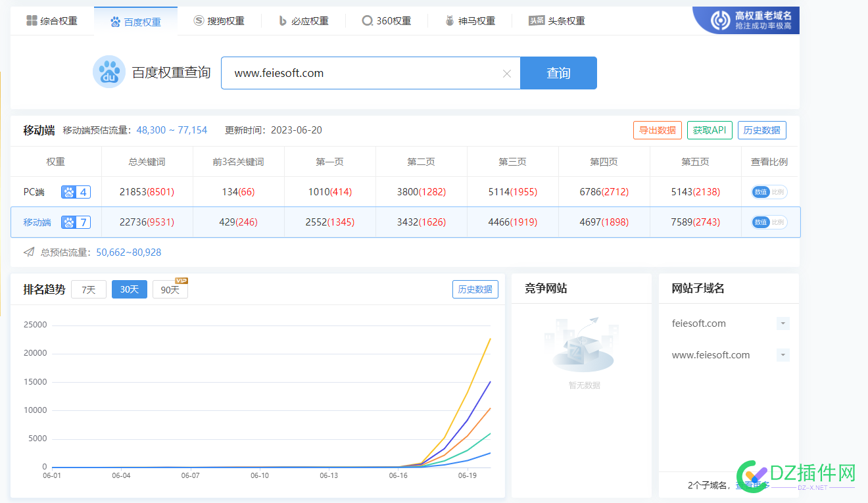Click the 06-19 date label on chart axis
868x503 pixels.
(x=467, y=475)
